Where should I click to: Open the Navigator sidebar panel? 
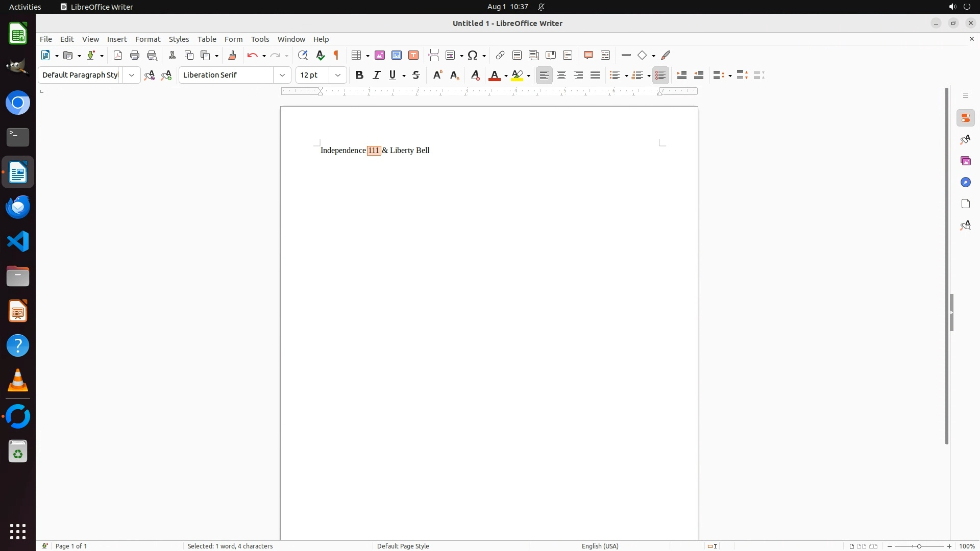tap(966, 183)
